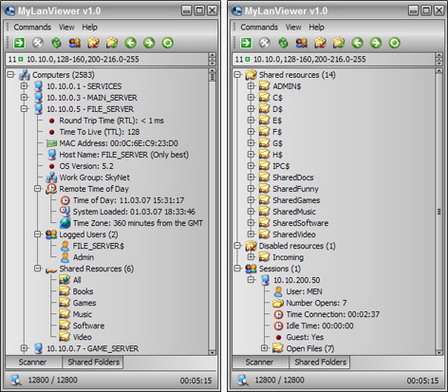Viewport: 448px width, 392px height.
Task: Click green back arrow in right window toolbar
Action: [358, 43]
